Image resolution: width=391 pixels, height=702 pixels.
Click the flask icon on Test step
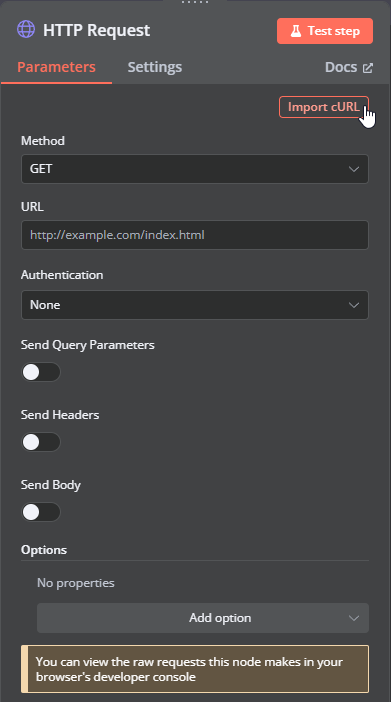click(x=296, y=31)
